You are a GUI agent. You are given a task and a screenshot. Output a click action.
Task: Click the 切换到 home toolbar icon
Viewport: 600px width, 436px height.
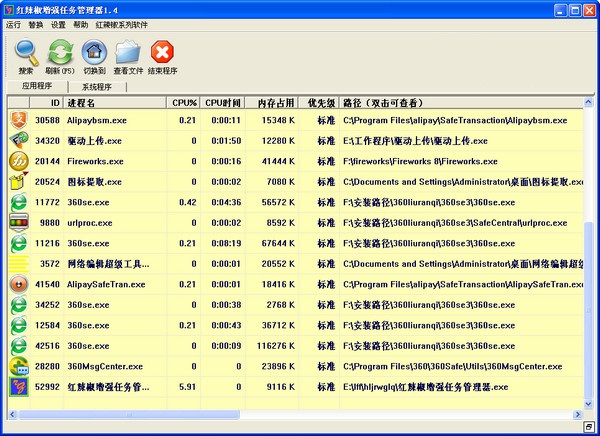tap(94, 52)
